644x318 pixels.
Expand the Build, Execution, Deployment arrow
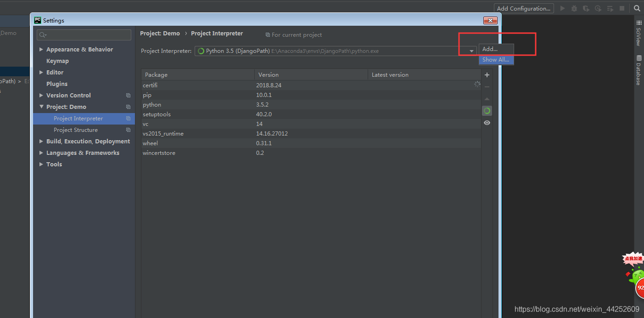pyautogui.click(x=41, y=142)
